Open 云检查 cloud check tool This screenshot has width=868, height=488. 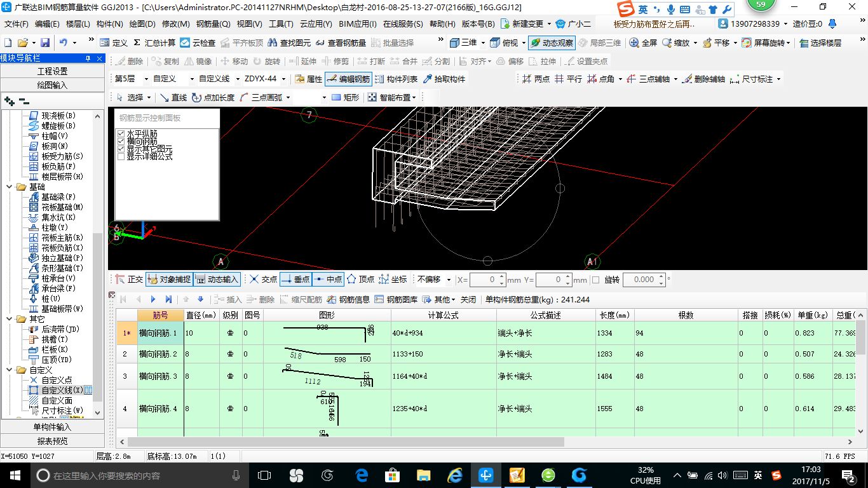coord(198,43)
